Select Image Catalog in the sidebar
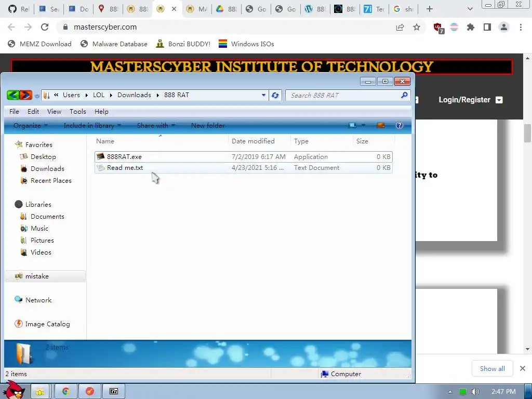The image size is (532, 399). click(43, 324)
